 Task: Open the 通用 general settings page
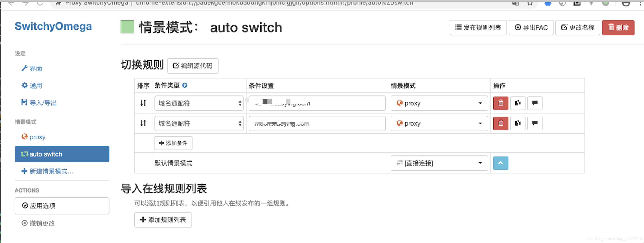coord(32,85)
